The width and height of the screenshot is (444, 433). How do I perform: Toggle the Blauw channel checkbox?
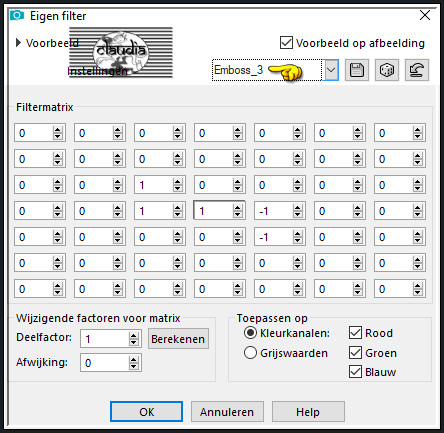coord(355,372)
